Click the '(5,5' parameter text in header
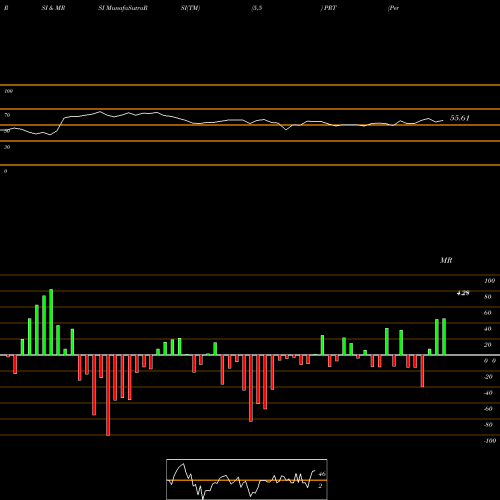The image size is (500, 500). [x=256, y=8]
